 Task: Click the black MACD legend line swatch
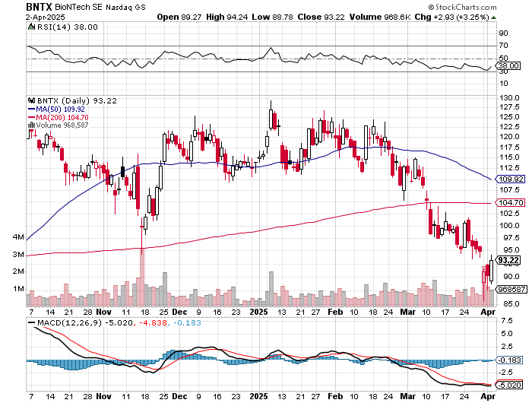click(x=32, y=323)
